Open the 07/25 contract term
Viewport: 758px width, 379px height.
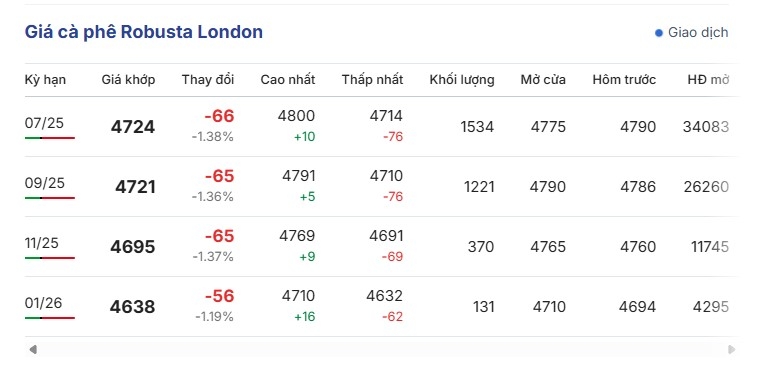pos(44,123)
